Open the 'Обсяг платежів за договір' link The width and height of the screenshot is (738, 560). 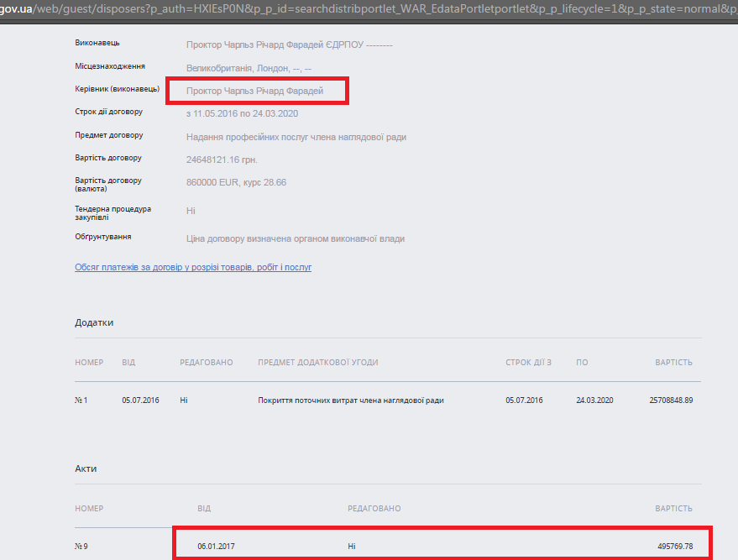[x=193, y=267]
